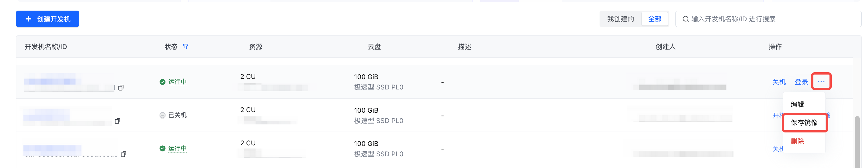Click the 创建开发机 button
This screenshot has height=168, width=868.
coord(47,19)
